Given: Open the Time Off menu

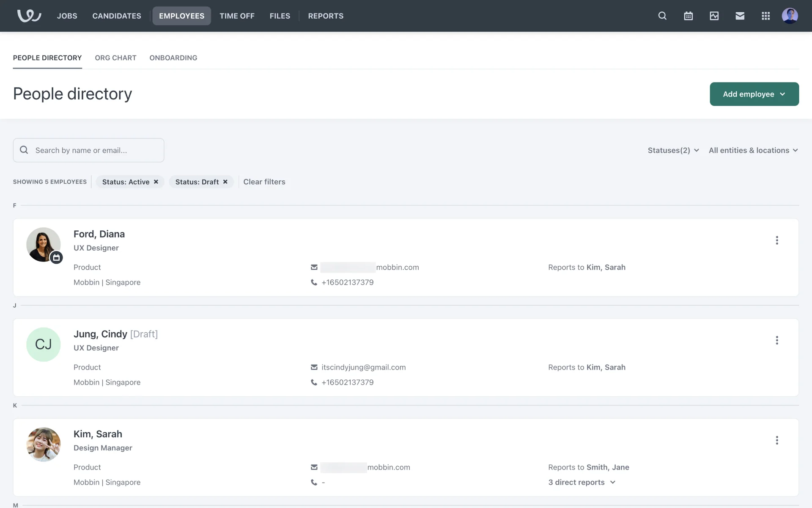Looking at the screenshot, I should pos(237,16).
